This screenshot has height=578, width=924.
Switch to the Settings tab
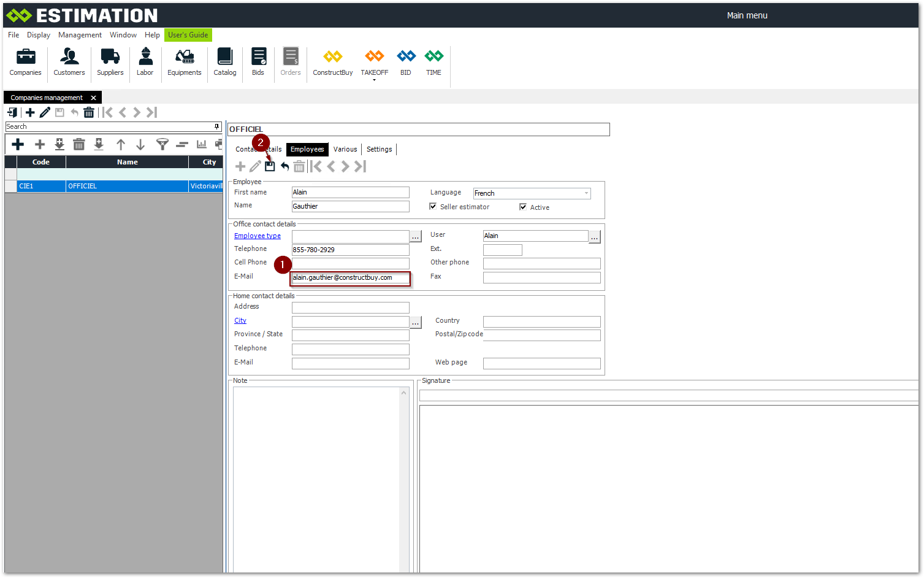[379, 149]
